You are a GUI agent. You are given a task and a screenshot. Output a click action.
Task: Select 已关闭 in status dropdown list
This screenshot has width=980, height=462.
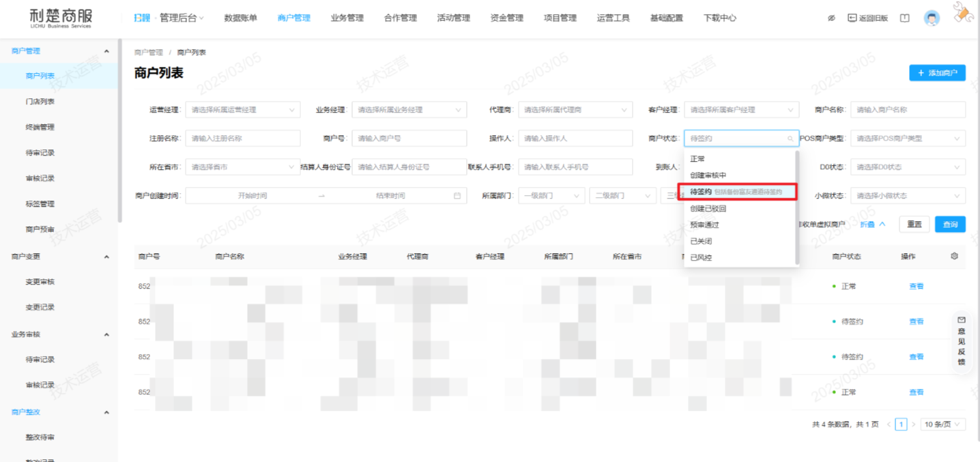[701, 242]
